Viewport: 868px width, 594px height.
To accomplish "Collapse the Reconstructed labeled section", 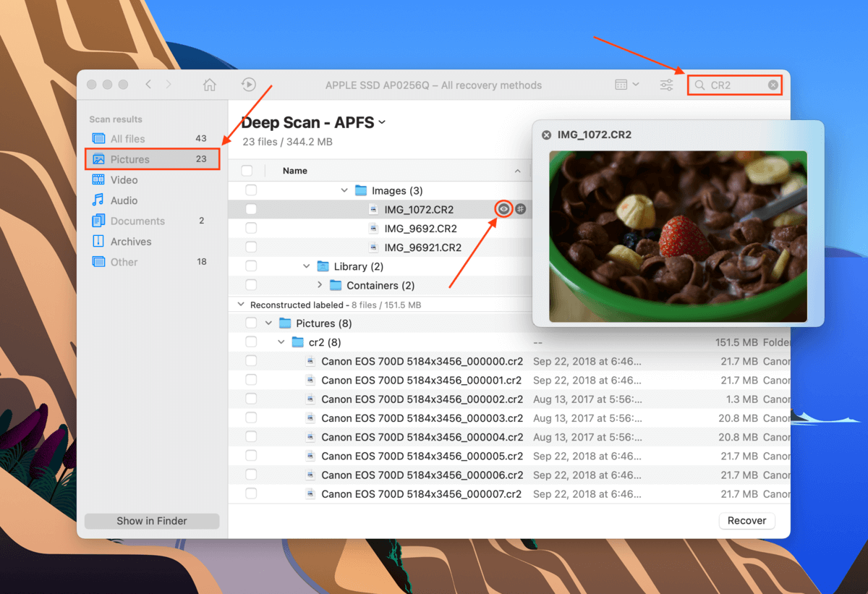I will coord(242,305).
